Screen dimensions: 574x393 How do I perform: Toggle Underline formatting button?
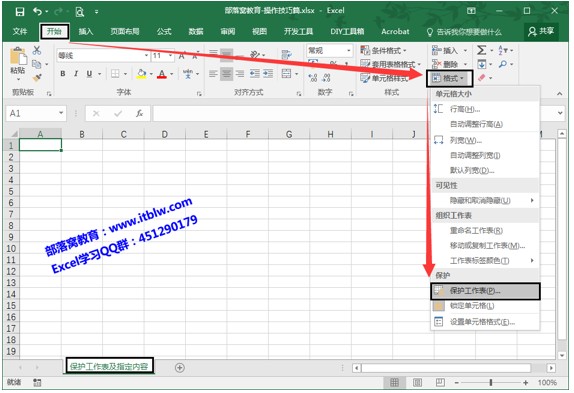[89, 74]
